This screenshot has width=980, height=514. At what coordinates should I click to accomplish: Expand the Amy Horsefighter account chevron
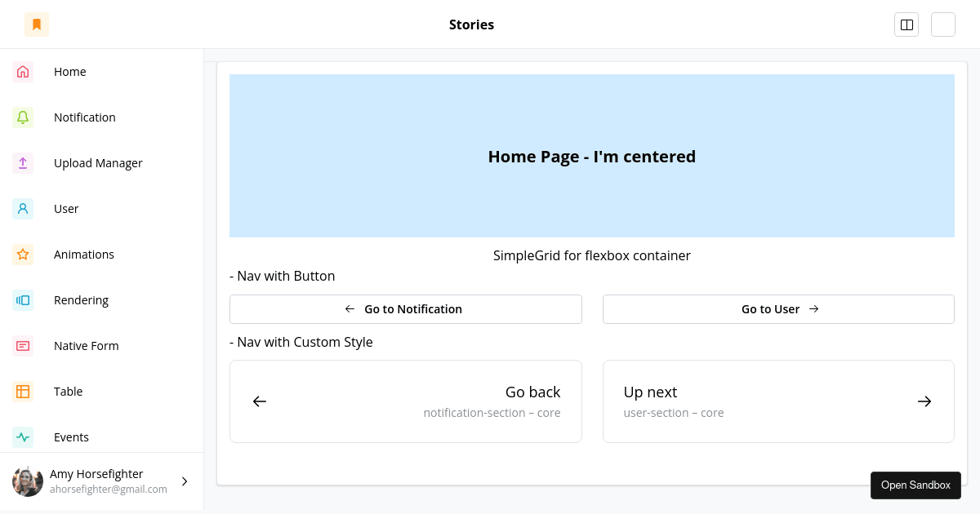pos(185,481)
